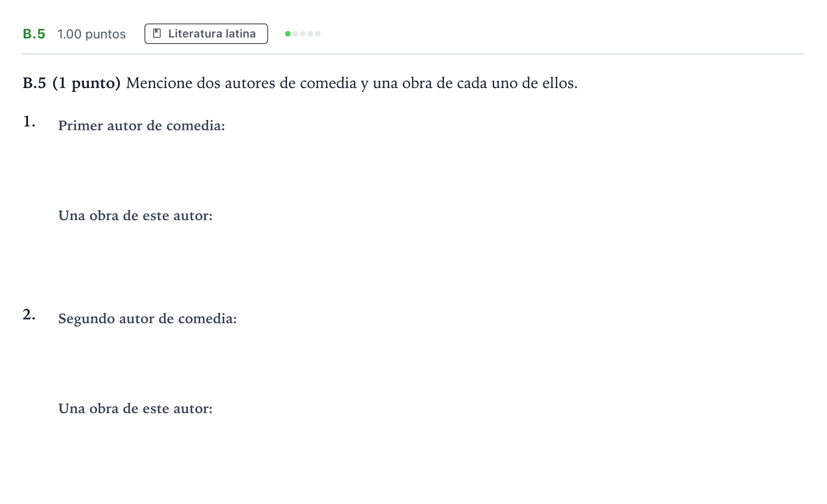Click the book icon in Literatura latina tag
The width and height of the screenshot is (827, 504).
(x=157, y=34)
